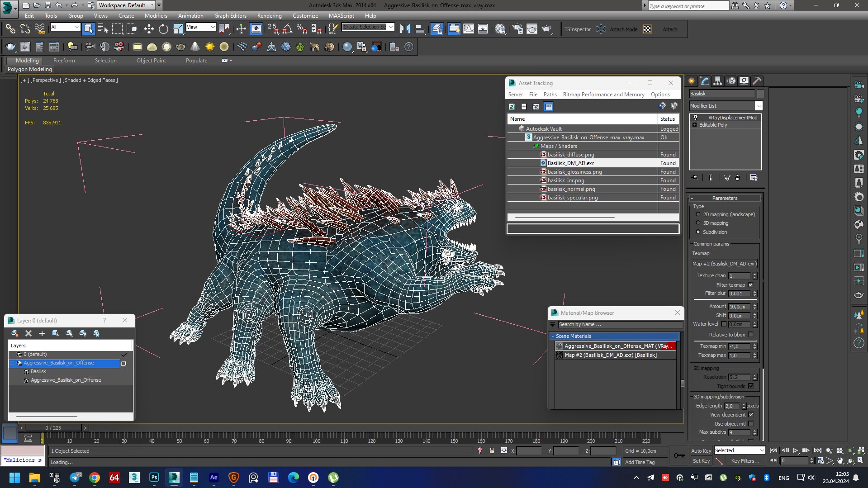Click the object color swatch beside Basilisk name
This screenshot has height=488, width=868.
click(760, 94)
